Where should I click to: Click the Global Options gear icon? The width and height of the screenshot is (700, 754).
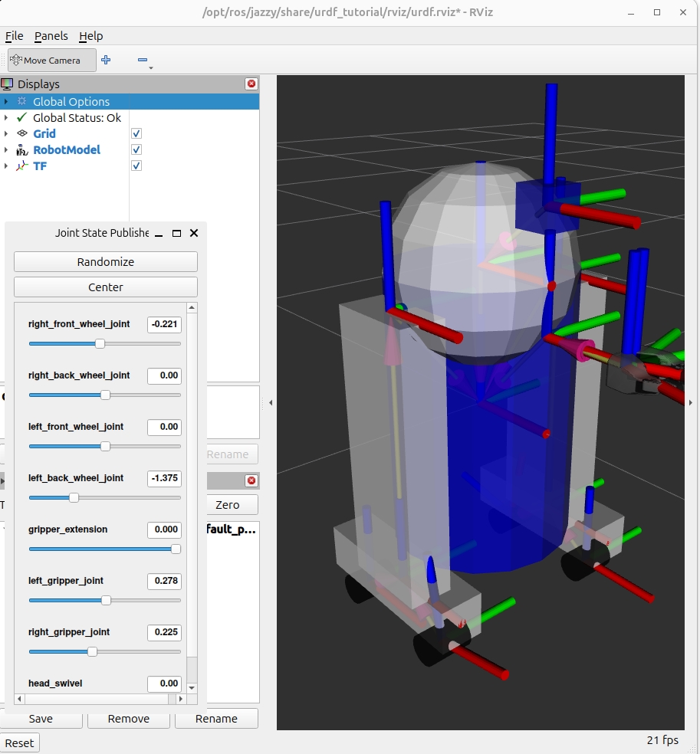pos(21,102)
